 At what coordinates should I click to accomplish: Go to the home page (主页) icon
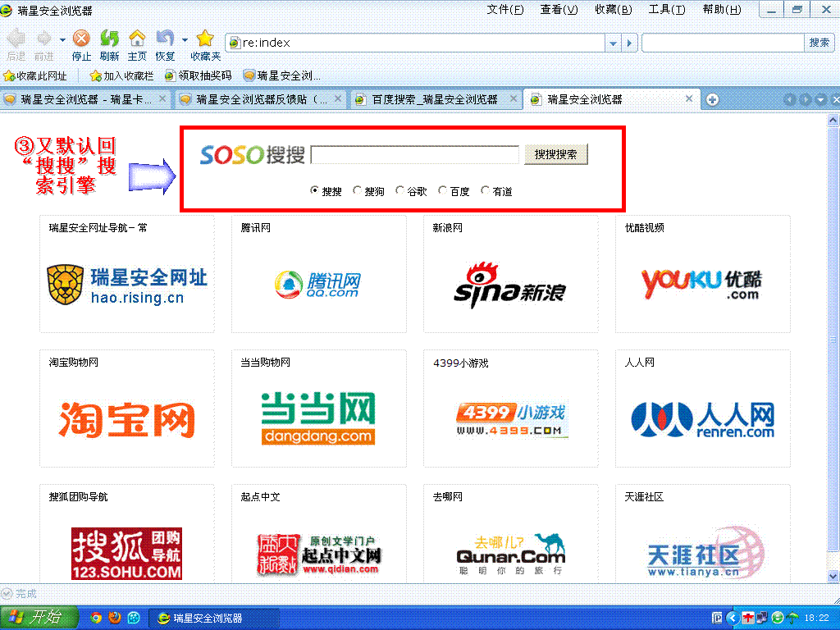tap(137, 39)
